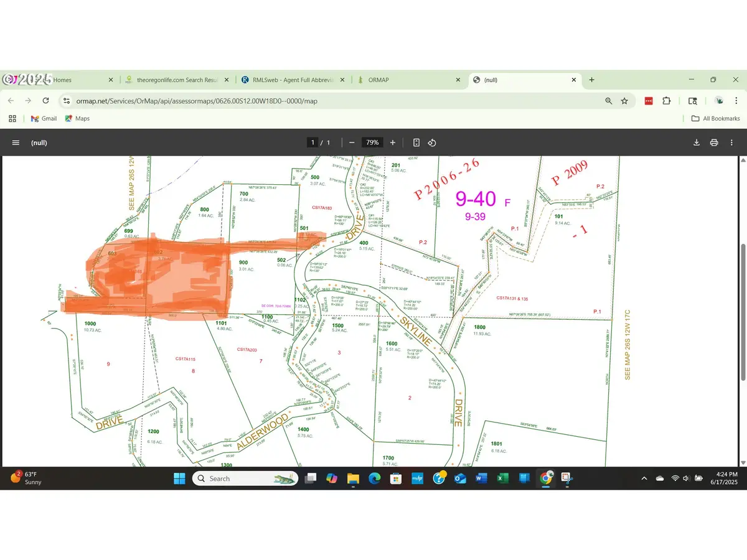
Task: Rotate the map counterclockwise
Action: point(432,142)
